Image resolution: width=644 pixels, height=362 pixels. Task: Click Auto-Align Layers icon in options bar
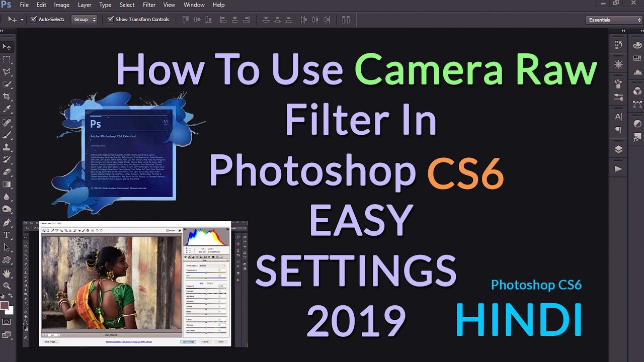tap(346, 20)
